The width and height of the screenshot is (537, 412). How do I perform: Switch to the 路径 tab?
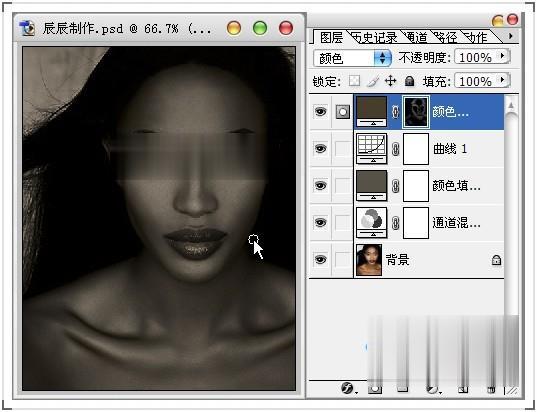pyautogui.click(x=446, y=37)
